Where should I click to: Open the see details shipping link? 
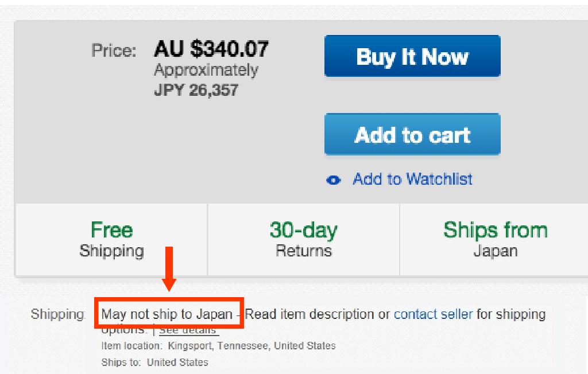coord(189,329)
